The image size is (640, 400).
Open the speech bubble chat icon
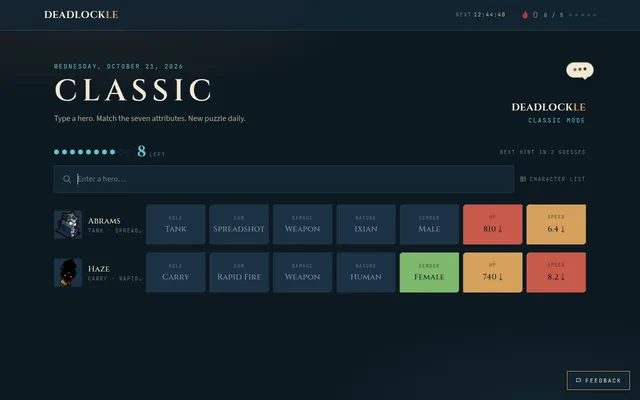point(580,70)
